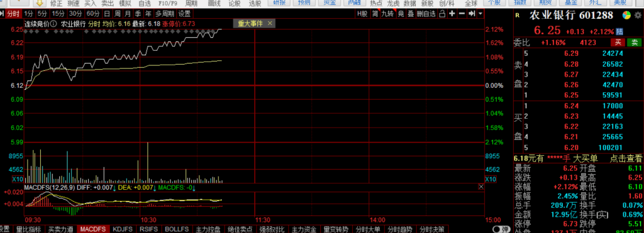Toggle the 简 simplified view button
The height and width of the screenshot is (233, 644).
point(375,14)
